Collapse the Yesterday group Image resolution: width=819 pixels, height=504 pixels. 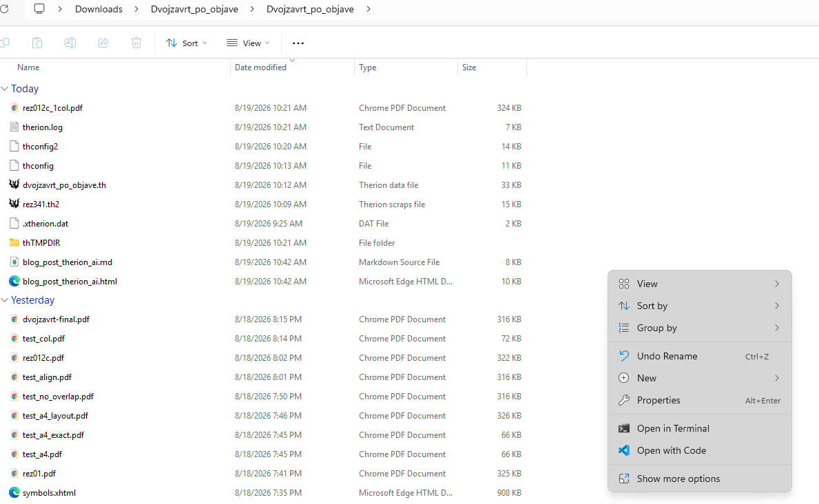5,300
